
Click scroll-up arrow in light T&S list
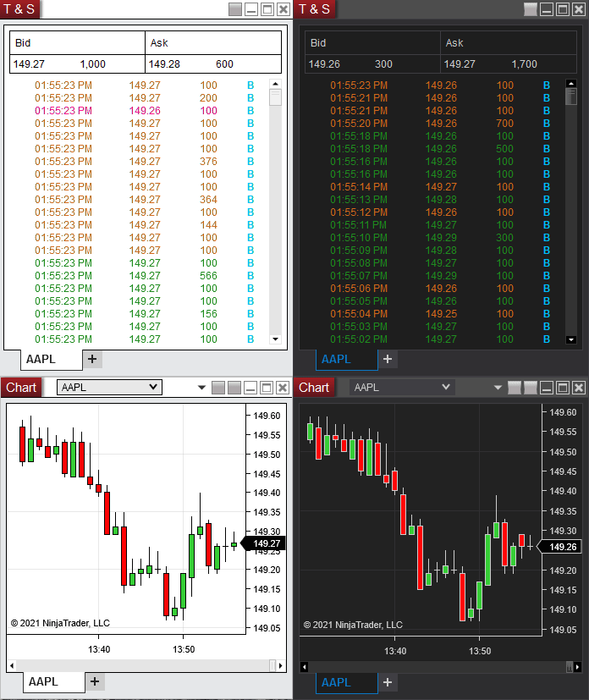point(275,84)
